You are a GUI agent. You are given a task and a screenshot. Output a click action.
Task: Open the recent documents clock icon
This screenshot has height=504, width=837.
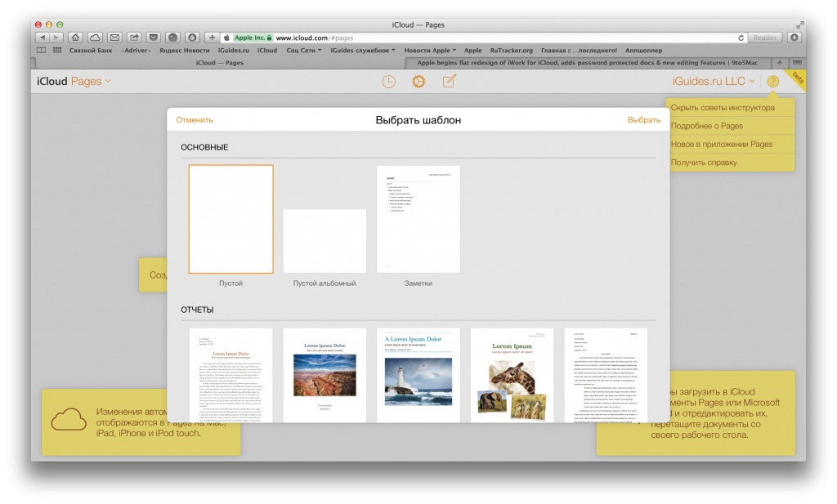click(x=389, y=81)
